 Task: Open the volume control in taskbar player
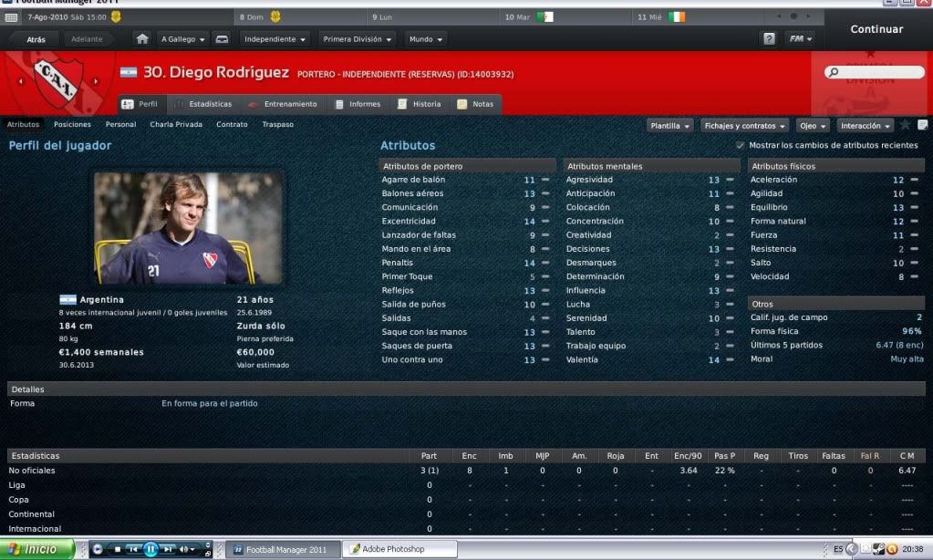(x=187, y=549)
